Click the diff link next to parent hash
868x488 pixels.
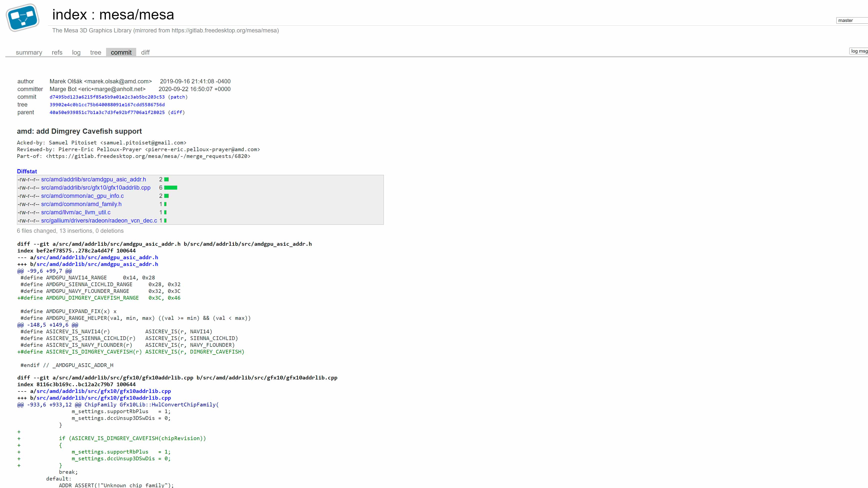point(176,112)
